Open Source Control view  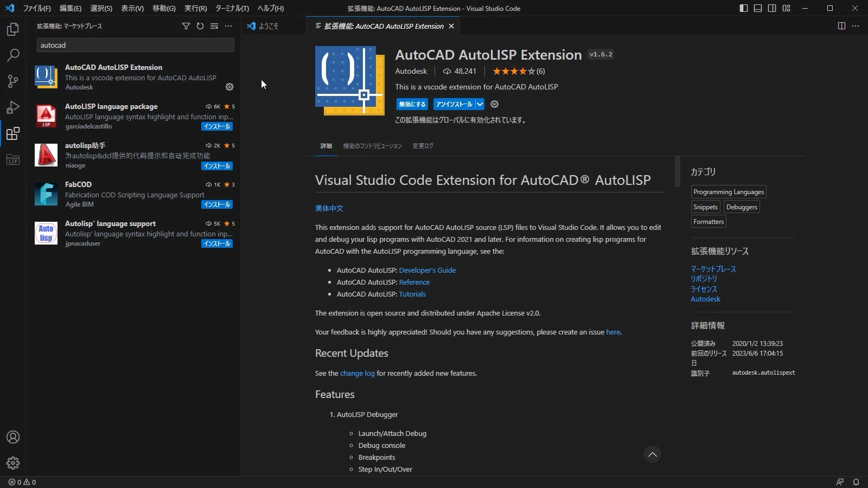13,81
